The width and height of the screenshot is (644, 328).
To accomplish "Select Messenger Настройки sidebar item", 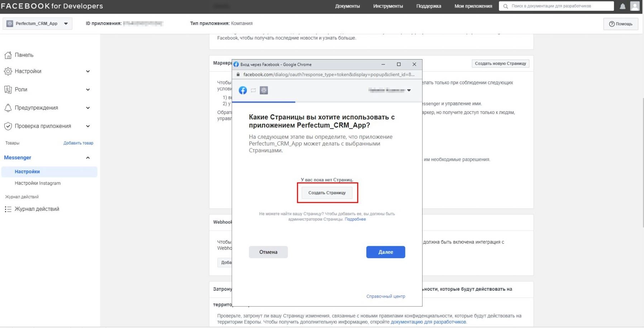I will [x=49, y=172].
